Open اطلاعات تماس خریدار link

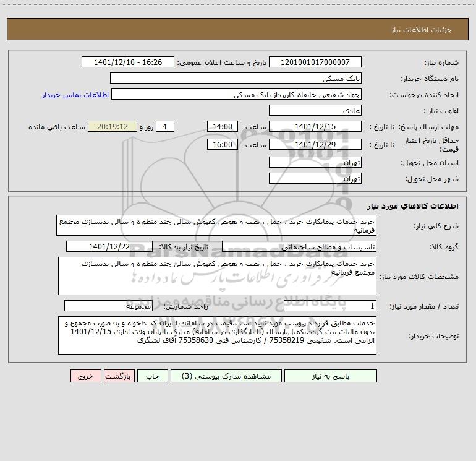pyautogui.click(x=75, y=95)
